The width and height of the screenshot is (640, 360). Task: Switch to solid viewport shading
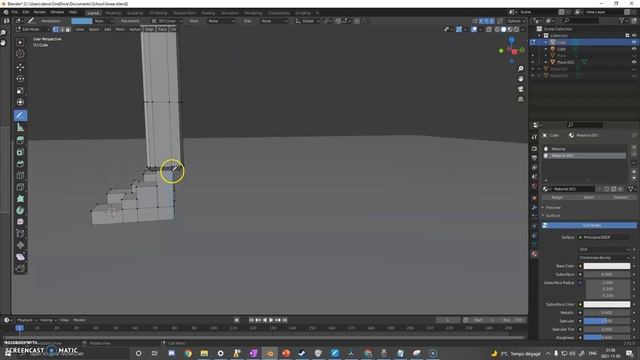[x=503, y=29]
